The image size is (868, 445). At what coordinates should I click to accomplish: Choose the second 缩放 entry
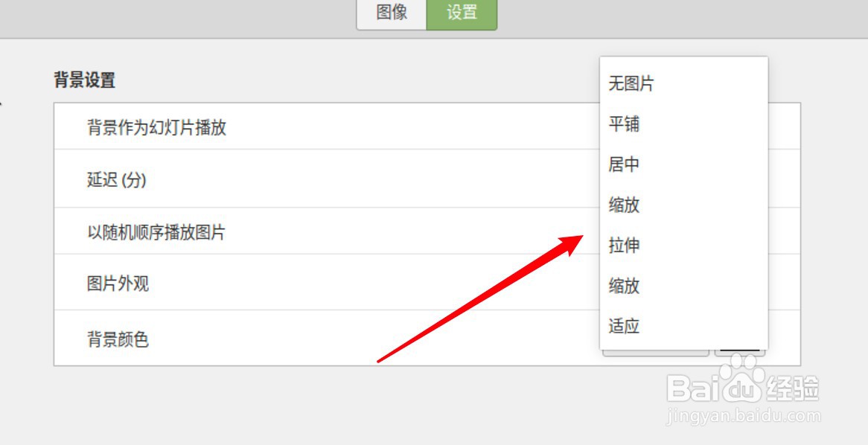tap(624, 286)
